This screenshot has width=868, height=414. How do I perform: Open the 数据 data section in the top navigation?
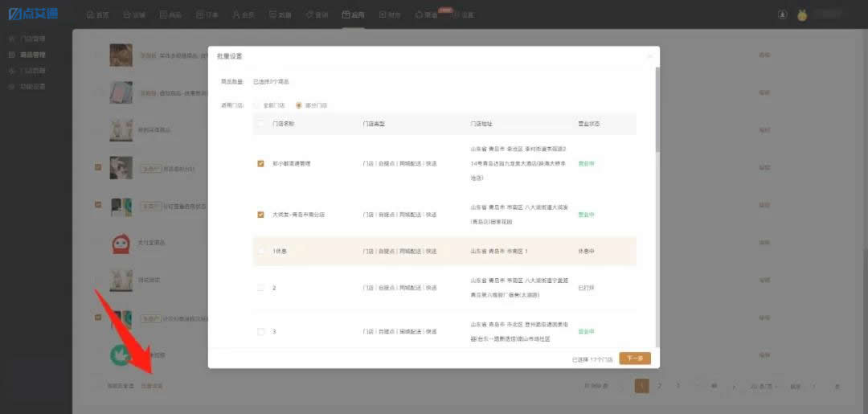pyautogui.click(x=280, y=15)
